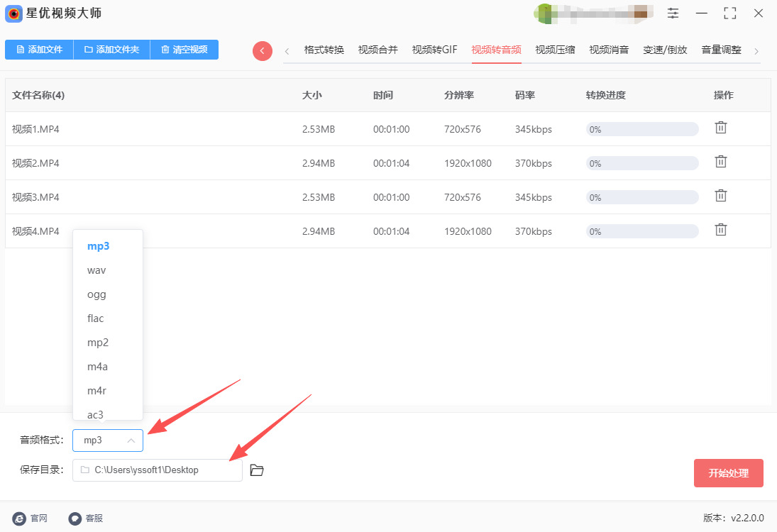Click the 转换进度 column header
This screenshot has width=777, height=532.
[605, 95]
